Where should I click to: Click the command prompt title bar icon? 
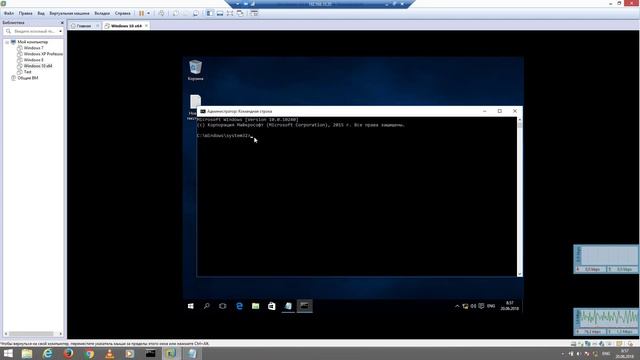point(203,111)
